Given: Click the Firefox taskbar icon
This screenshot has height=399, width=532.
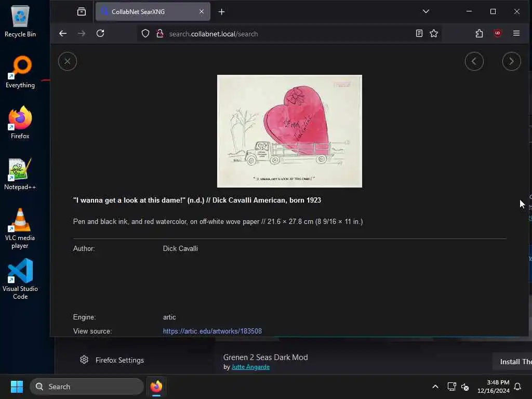Looking at the screenshot, I should pyautogui.click(x=156, y=387).
